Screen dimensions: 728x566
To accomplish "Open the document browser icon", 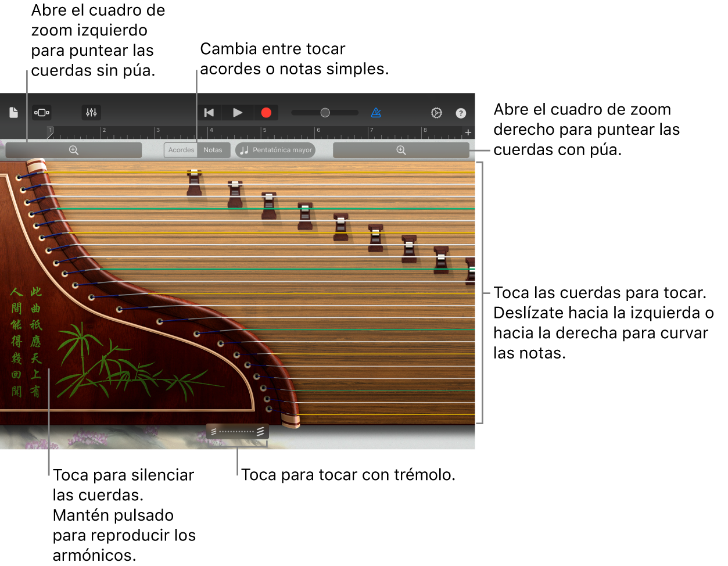I will [x=14, y=112].
